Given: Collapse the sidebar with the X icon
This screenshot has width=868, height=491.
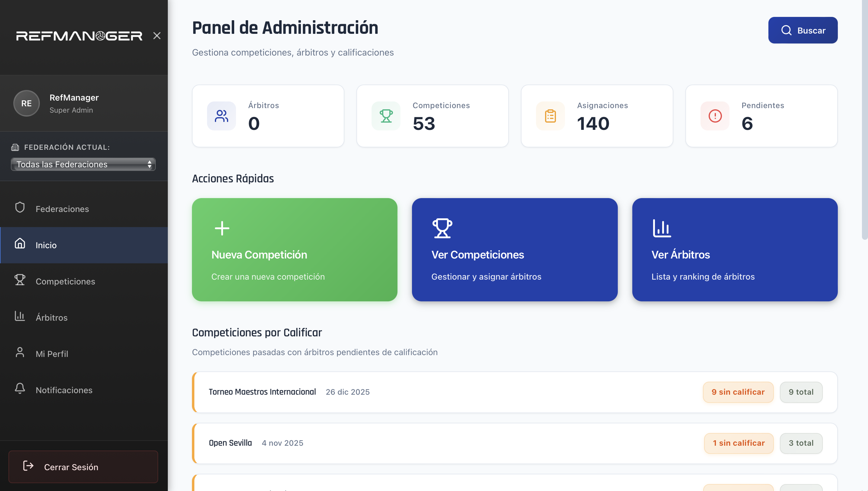Looking at the screenshot, I should pyautogui.click(x=157, y=35).
